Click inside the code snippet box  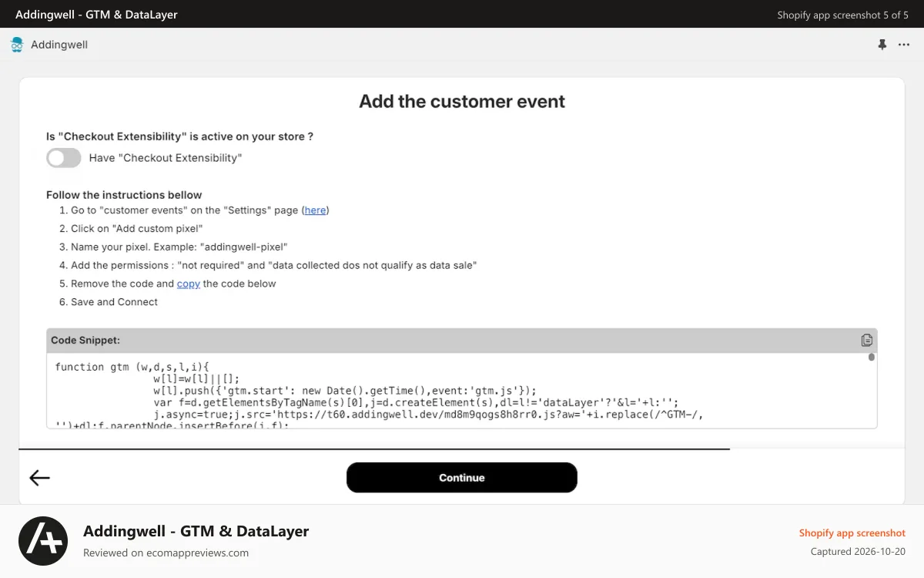[x=462, y=391]
